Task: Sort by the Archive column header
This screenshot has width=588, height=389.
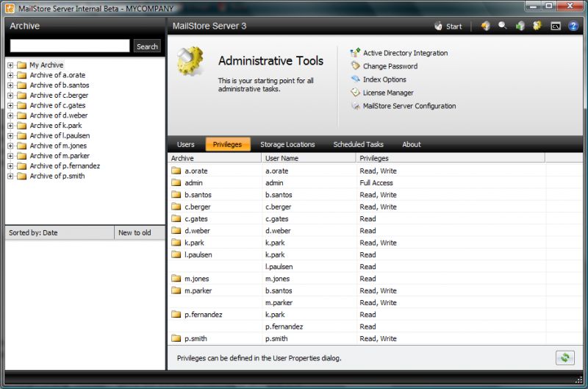Action: (215, 158)
